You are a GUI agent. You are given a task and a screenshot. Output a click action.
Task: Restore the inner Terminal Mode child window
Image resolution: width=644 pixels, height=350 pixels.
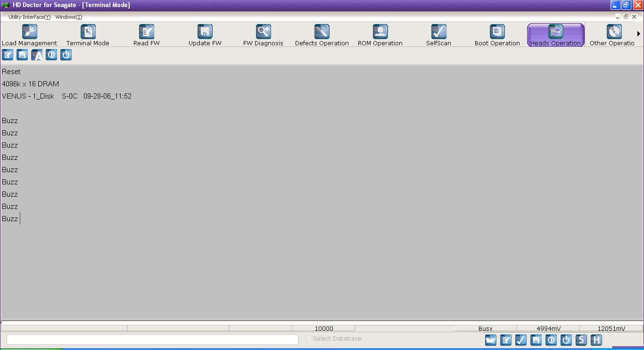click(626, 17)
